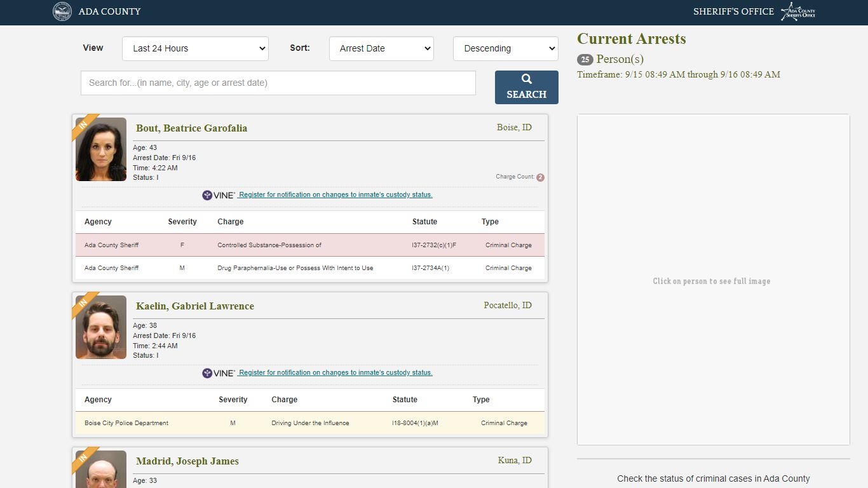Click the Severity column header in Kaelin's table
868x488 pixels.
point(233,400)
